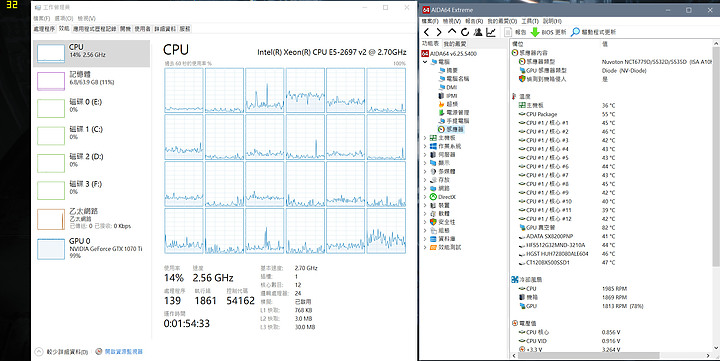Open Task Manager 選項(O) menu
The height and width of the screenshot is (361, 720).
[x=64, y=18]
